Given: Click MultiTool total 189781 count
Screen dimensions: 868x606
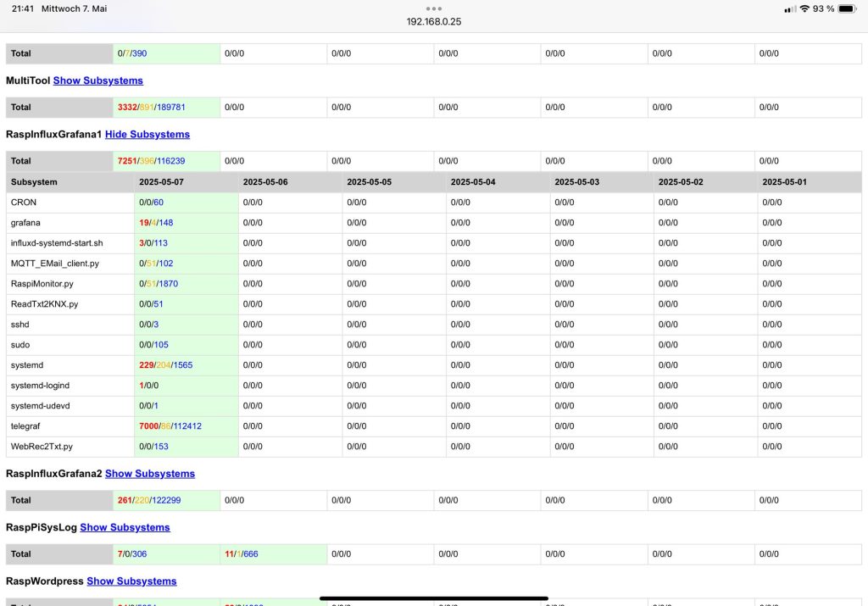Looking at the screenshot, I should point(170,107).
